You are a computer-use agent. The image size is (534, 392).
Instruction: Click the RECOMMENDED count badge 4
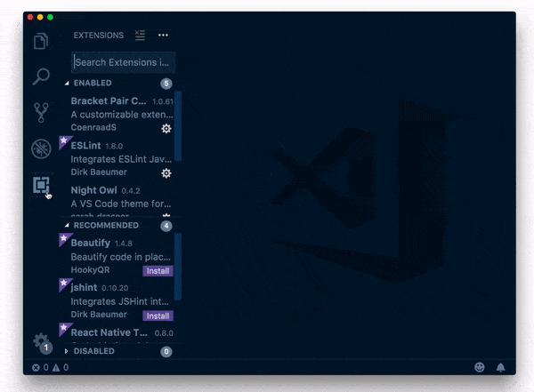[166, 226]
